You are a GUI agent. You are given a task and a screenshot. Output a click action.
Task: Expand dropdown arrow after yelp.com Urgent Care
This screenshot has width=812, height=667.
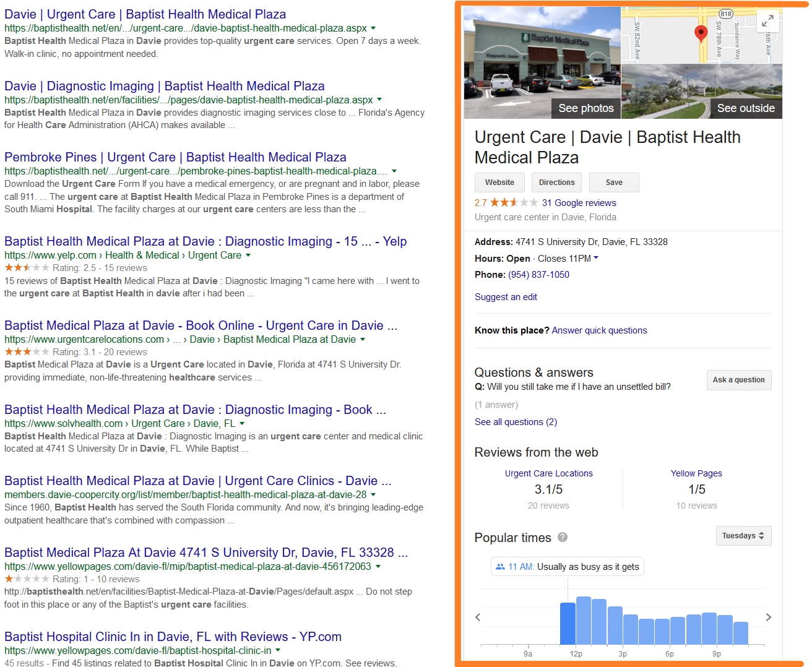click(248, 255)
